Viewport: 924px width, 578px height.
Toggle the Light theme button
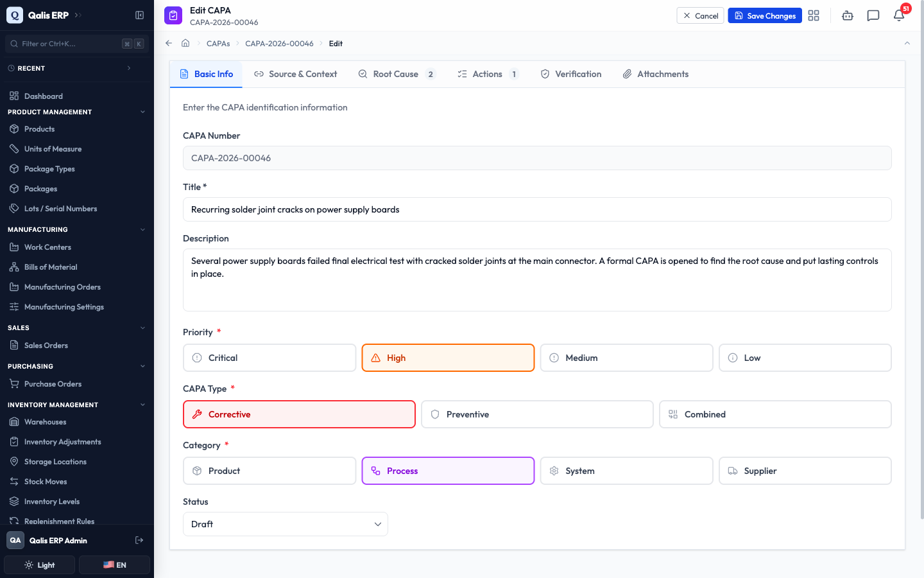[40, 565]
